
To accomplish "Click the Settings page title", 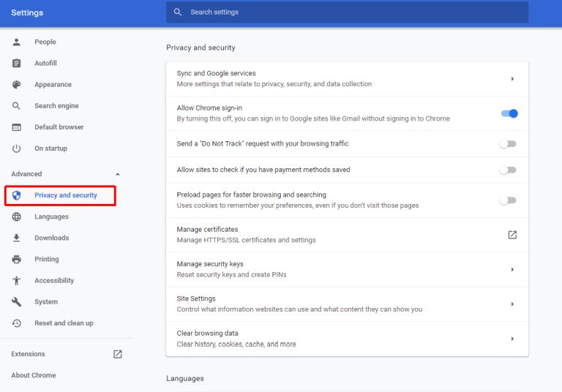I will point(27,12).
